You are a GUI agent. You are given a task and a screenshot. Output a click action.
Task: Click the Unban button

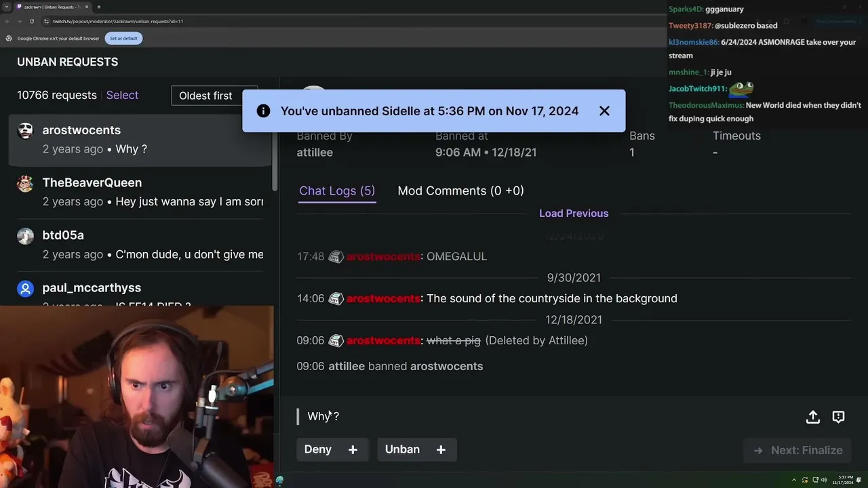coord(416,449)
